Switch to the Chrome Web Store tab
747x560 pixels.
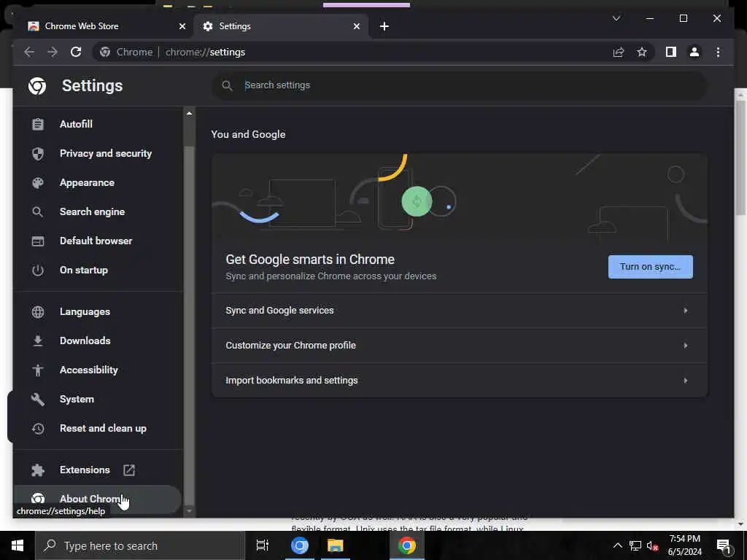104,26
